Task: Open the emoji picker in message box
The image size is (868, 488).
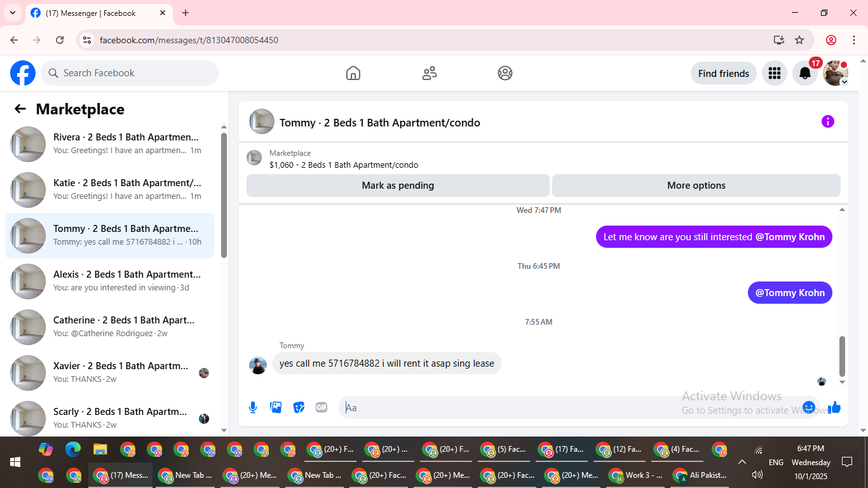Action: (809, 407)
